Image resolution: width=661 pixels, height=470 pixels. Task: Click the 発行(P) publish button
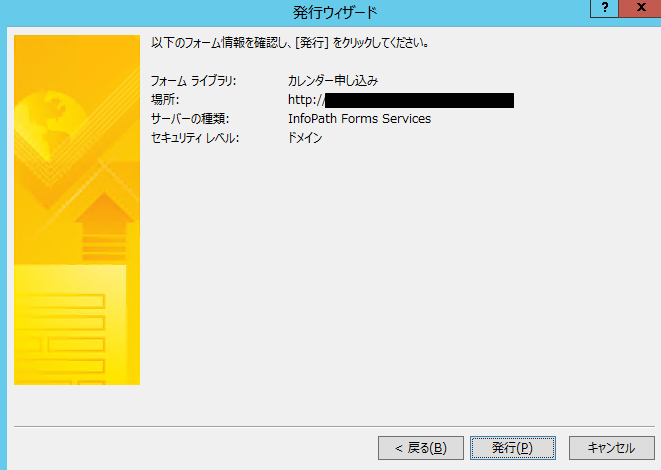coord(513,448)
